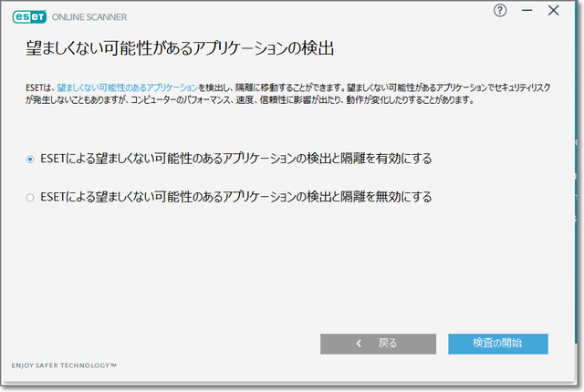The image size is (584, 392).
Task: Click the ENJOY SAFER TECHNOLOGY footer tagline
Action: coord(64,366)
